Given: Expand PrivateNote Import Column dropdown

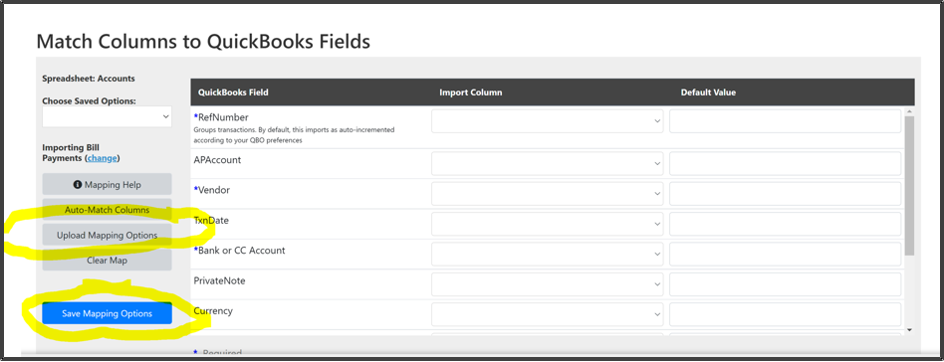Looking at the screenshot, I should (547, 284).
